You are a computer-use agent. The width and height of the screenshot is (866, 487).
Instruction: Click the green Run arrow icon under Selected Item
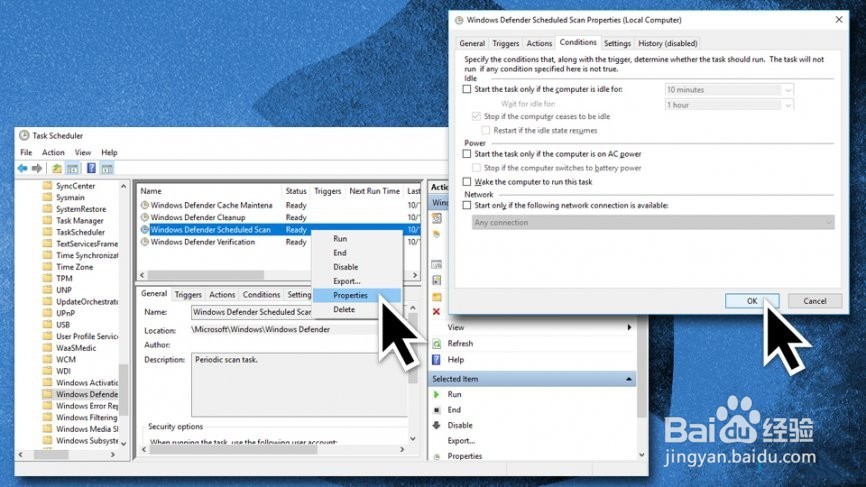[436, 394]
